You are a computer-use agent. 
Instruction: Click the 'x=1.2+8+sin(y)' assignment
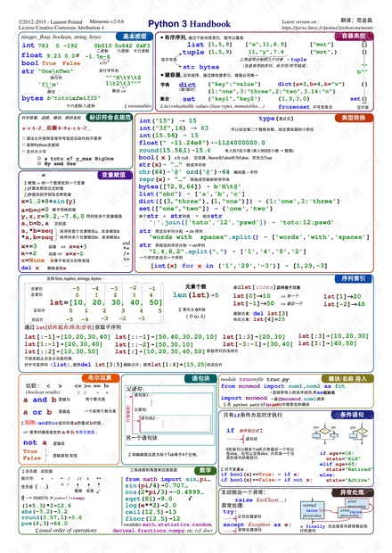(x=48, y=202)
